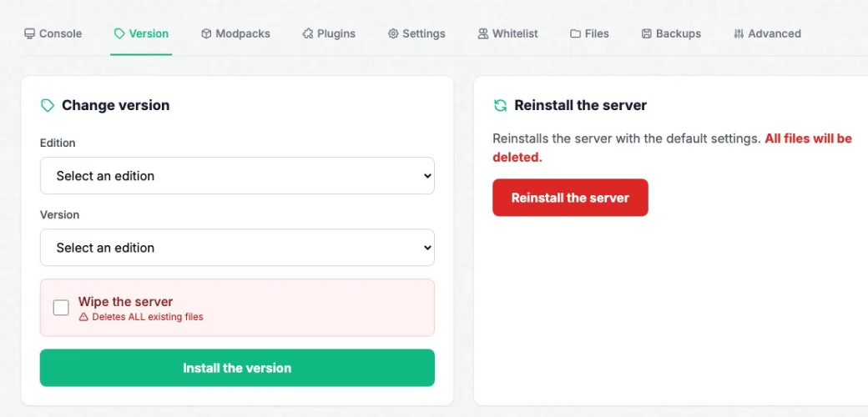Image resolution: width=868 pixels, height=417 pixels.
Task: Click the tag icon beside Change version heading
Action: [48, 105]
